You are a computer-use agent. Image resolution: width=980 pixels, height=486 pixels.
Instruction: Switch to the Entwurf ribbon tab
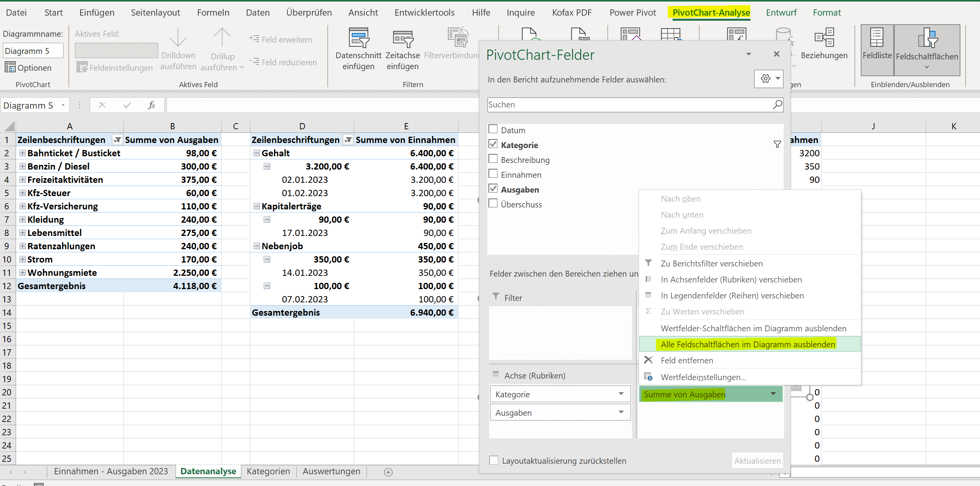(x=781, y=13)
